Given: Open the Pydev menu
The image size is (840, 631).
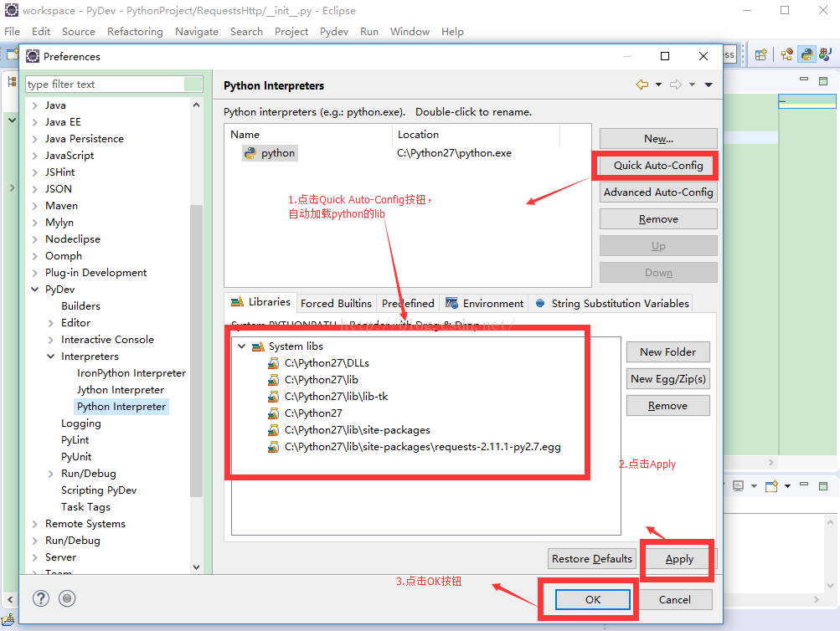Looking at the screenshot, I should coord(334,32).
